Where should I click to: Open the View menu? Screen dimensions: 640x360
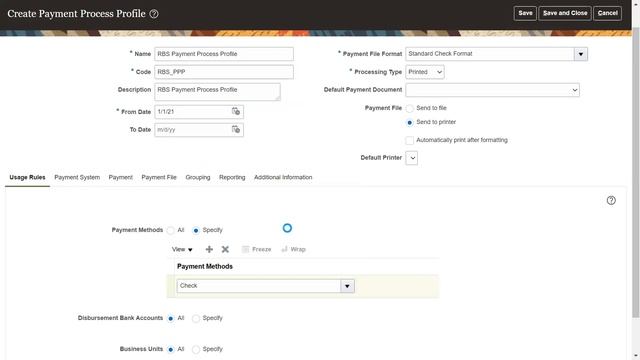click(182, 249)
